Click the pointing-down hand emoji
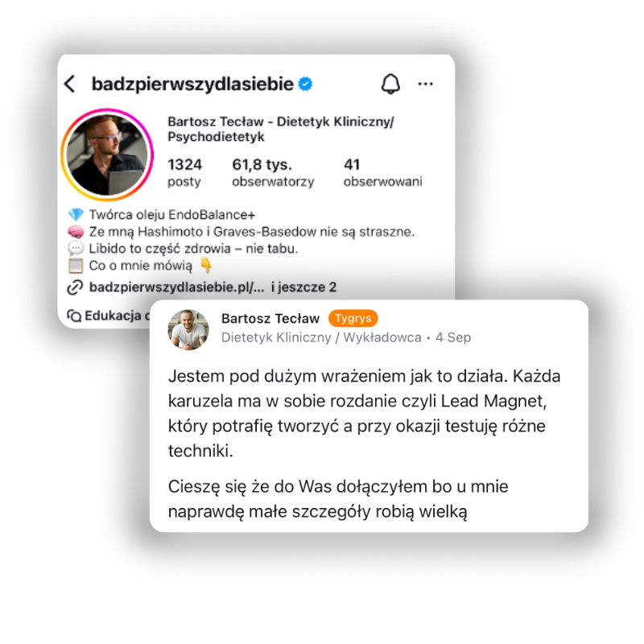 coord(206,266)
